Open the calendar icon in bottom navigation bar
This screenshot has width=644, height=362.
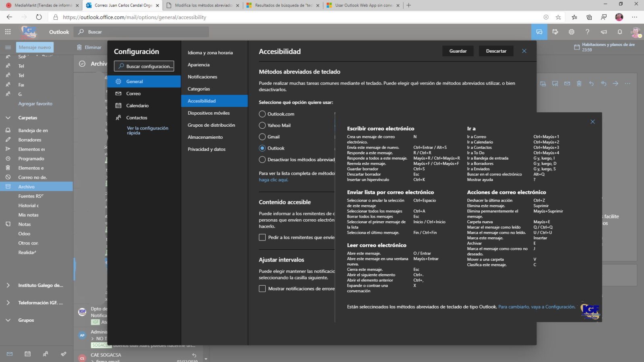27,354
